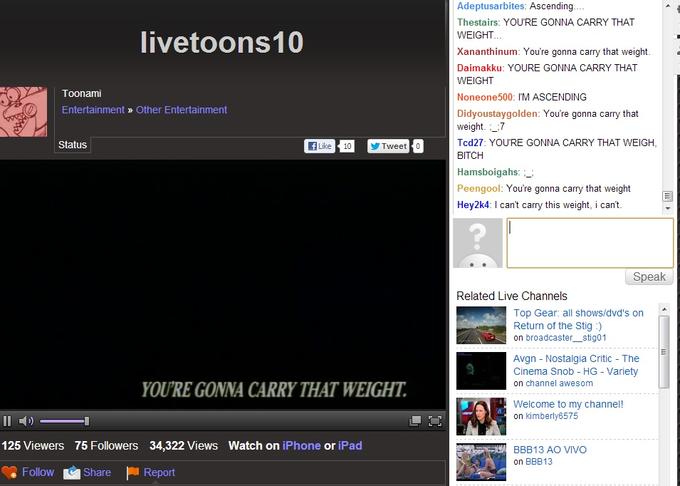This screenshot has width=680, height=486.
Task: Click the unknown user chat avatar
Action: [477, 243]
